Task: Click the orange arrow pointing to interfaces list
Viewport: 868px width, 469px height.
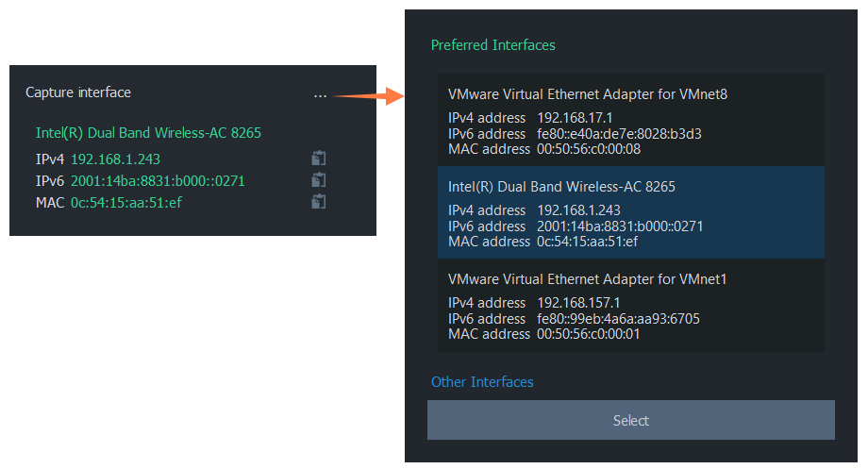Action: (368, 96)
